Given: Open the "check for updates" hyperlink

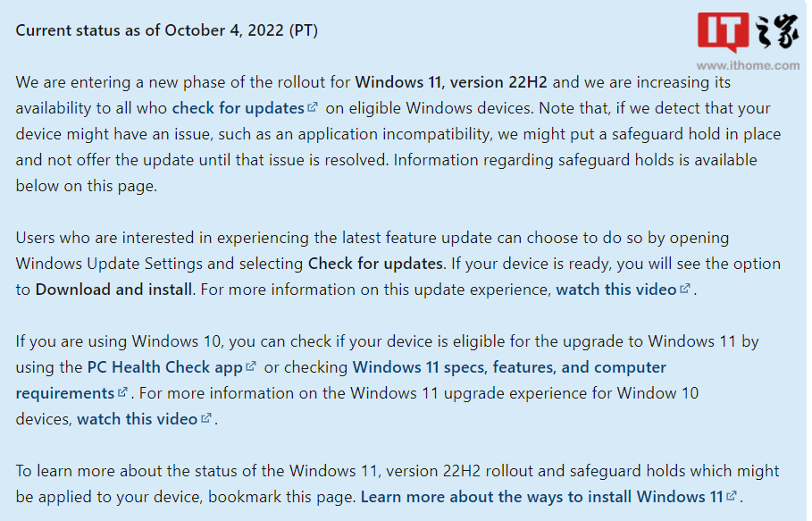Looking at the screenshot, I should 239,108.
